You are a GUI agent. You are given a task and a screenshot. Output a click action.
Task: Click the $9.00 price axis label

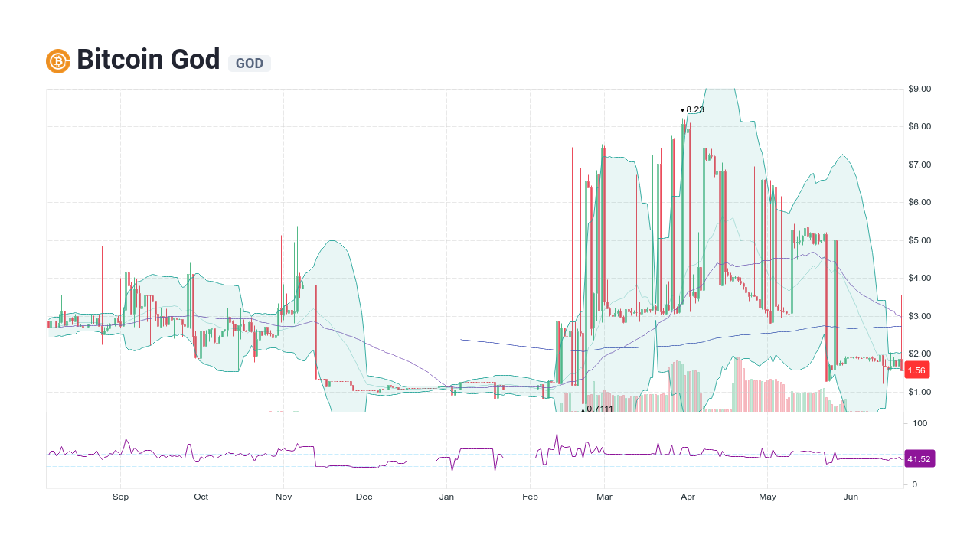(920, 89)
